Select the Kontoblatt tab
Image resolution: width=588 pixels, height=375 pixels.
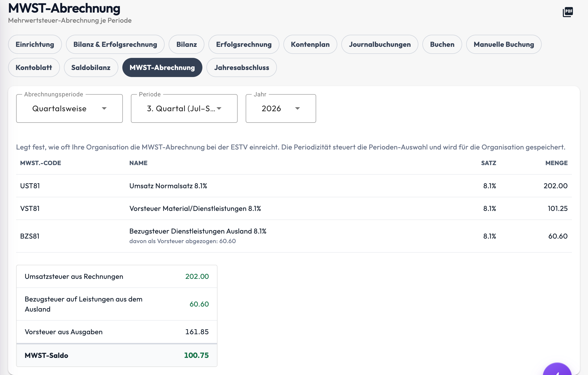pos(34,67)
